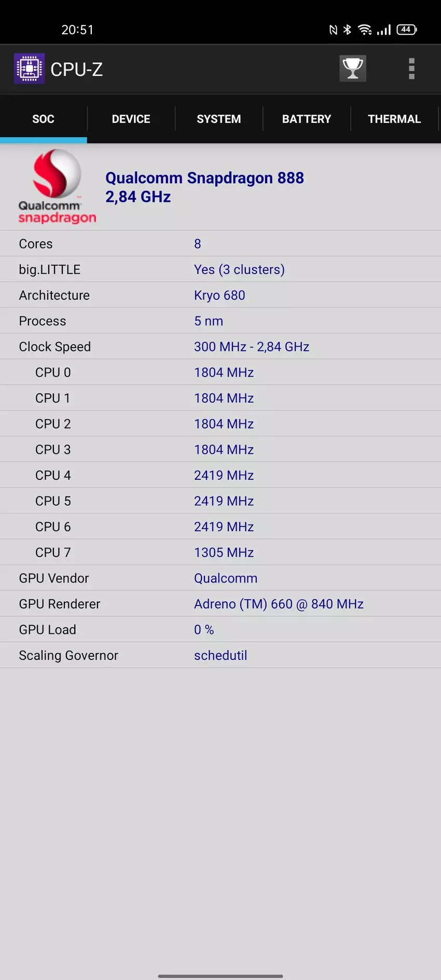Tap the Scaling Governor schedutil row
Viewport: 441px width, 980px height.
point(220,655)
